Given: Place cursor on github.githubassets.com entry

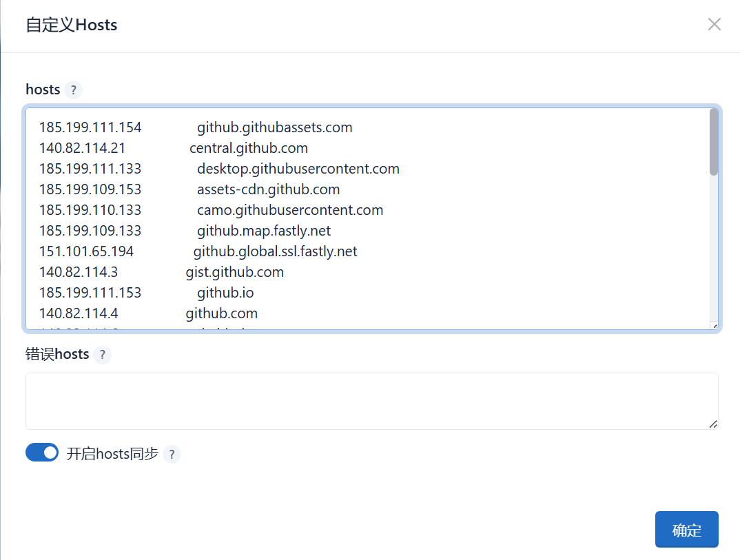Looking at the screenshot, I should [274, 127].
